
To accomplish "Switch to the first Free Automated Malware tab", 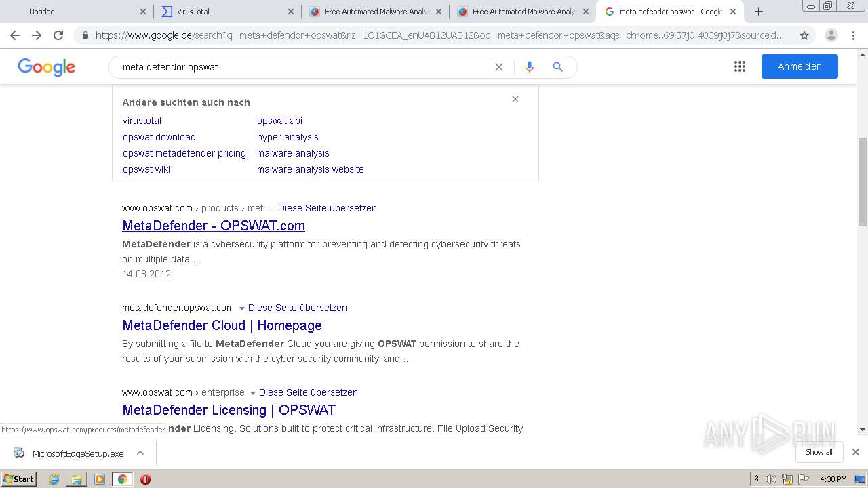I will 375,12.
